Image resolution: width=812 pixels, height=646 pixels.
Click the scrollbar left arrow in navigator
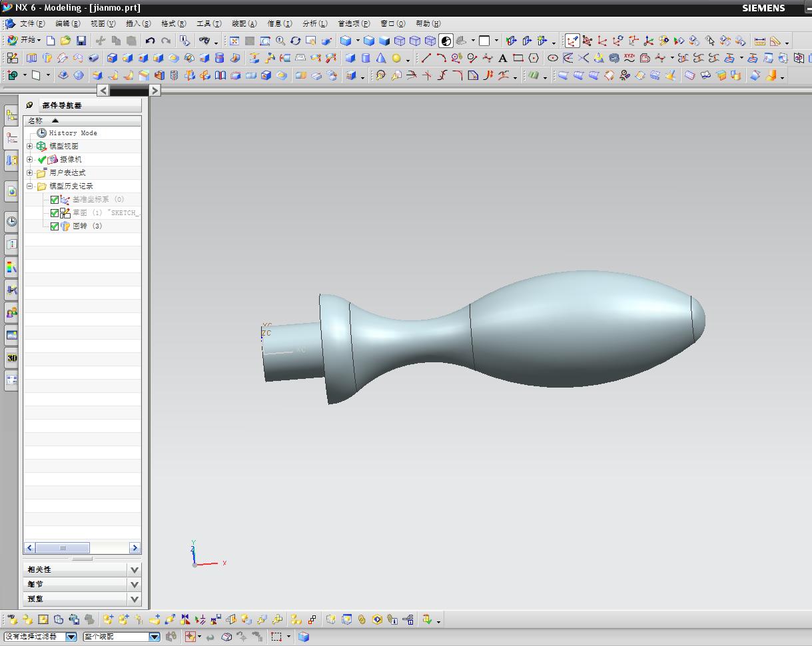30,548
